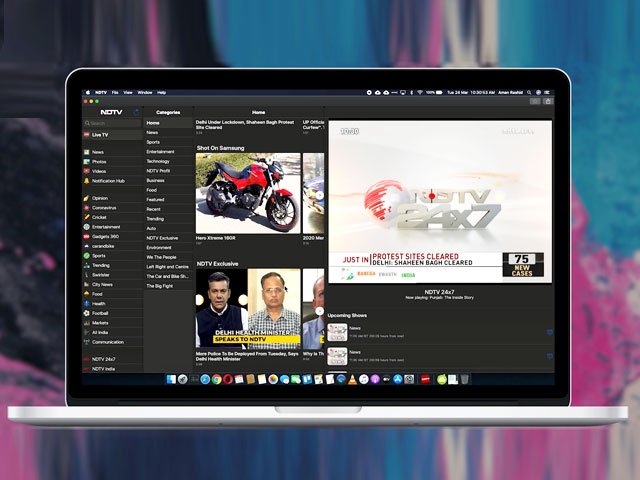Open the News section in sidebar

112,152
